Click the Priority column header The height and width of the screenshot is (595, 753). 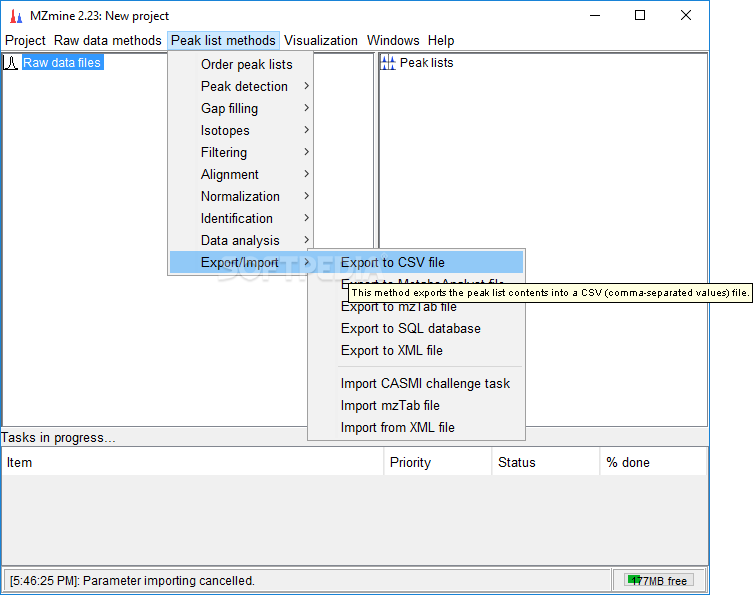[x=437, y=462]
